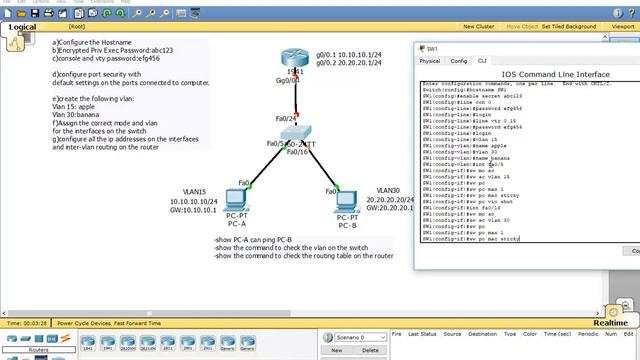Click the New scenario button
Screen dimensions: 640x360
[337, 350]
